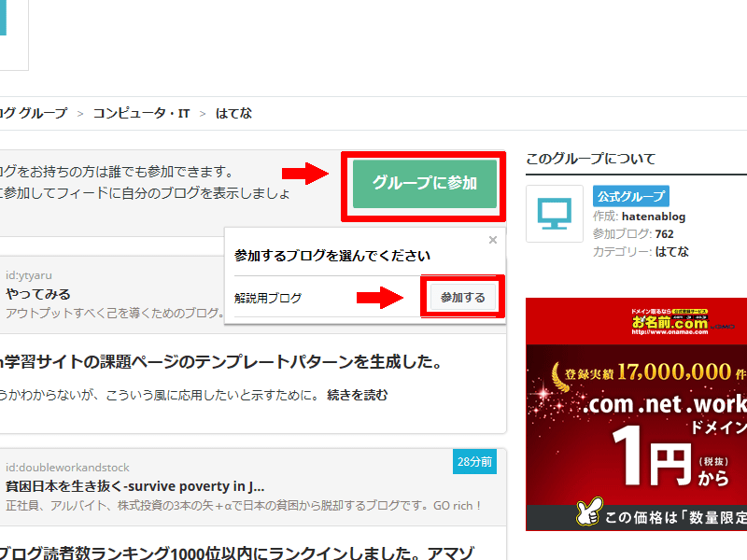Open the はてな category link in group info
Screen dimensions: 747x560
pyautogui.click(x=671, y=252)
